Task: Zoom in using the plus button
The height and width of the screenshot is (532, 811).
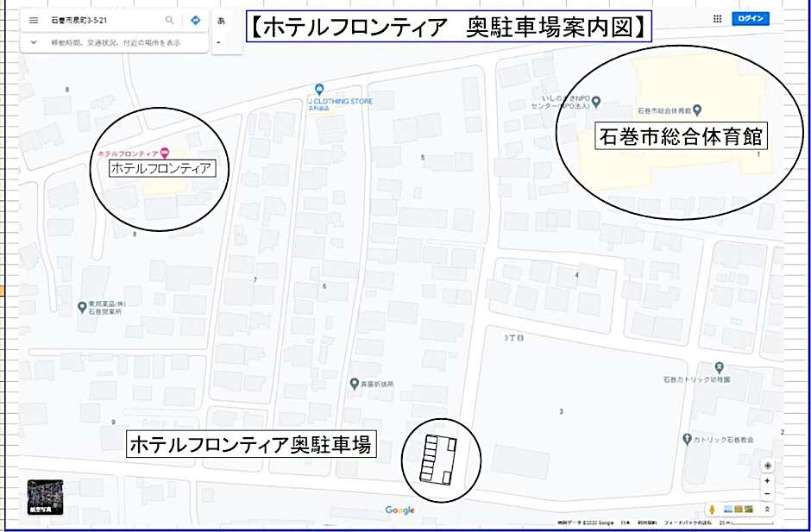Action: tap(767, 480)
